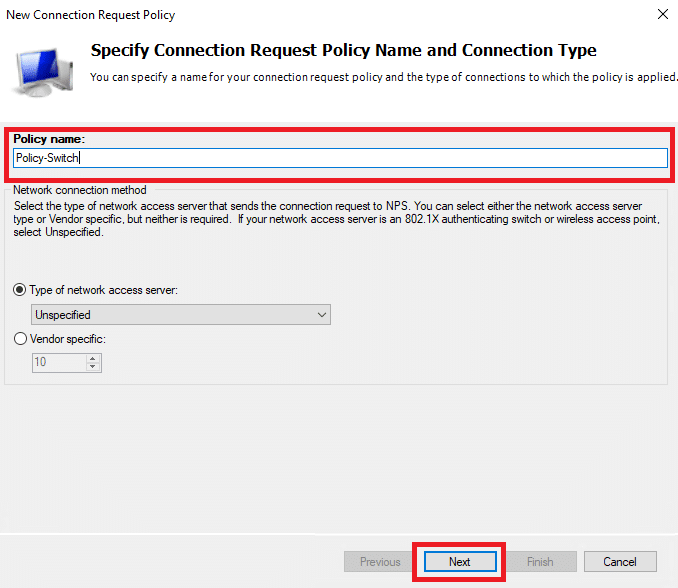Click the Cancel button
The height and width of the screenshot is (588, 678).
click(620, 562)
